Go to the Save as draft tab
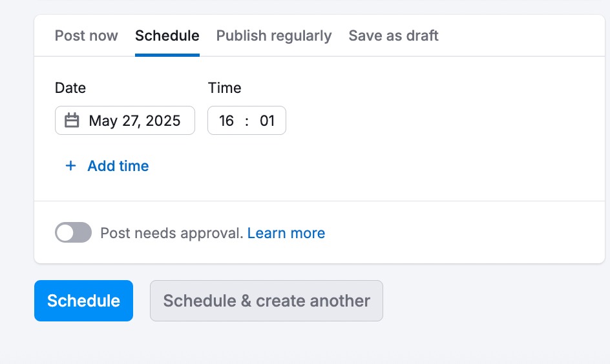The image size is (610, 364). pyautogui.click(x=393, y=35)
